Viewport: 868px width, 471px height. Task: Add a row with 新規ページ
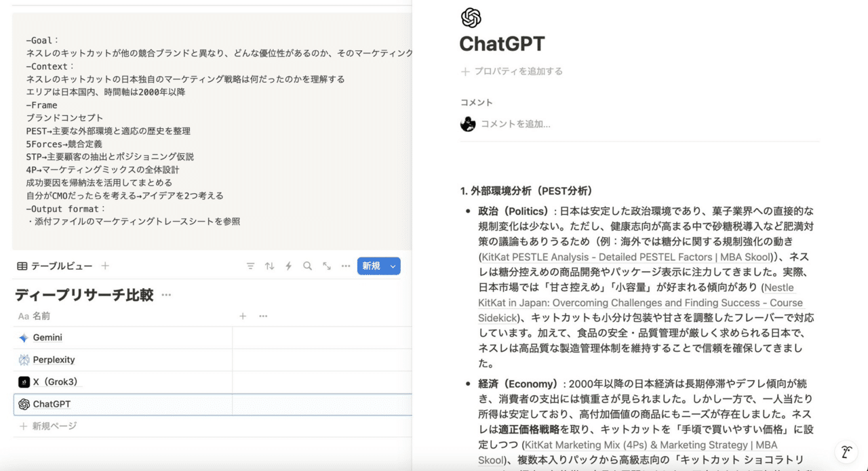point(48,426)
